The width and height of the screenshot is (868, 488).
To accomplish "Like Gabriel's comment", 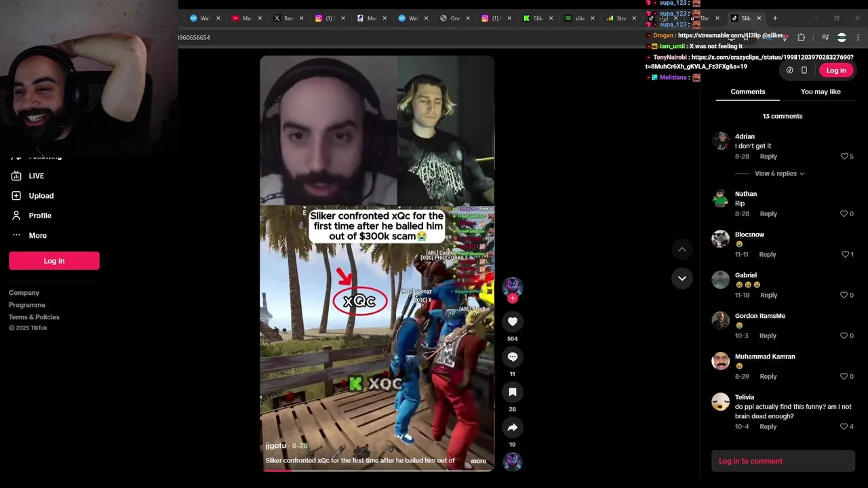I will [844, 295].
